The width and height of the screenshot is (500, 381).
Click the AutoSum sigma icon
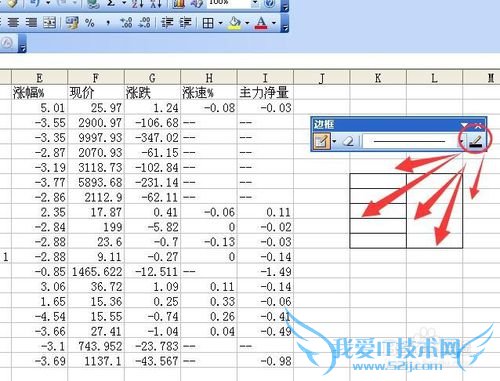(x=112, y=3)
